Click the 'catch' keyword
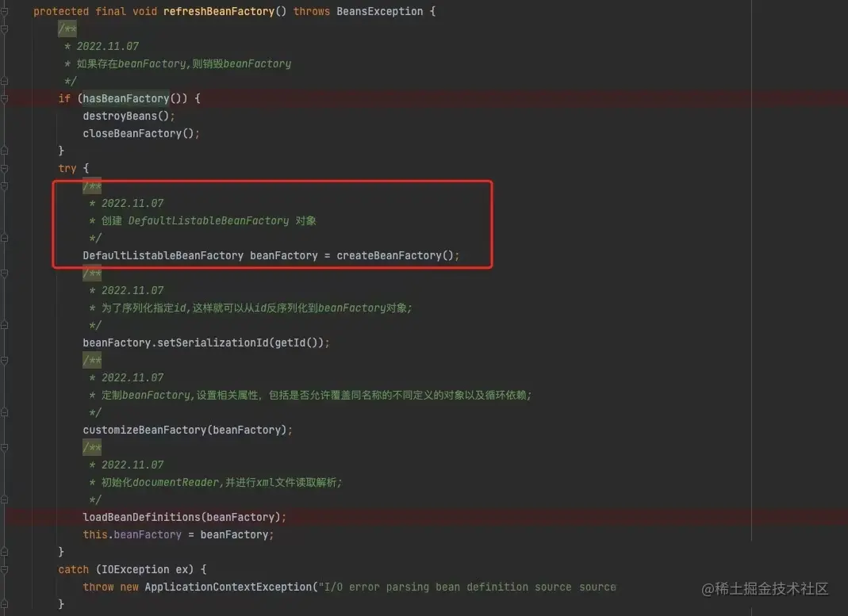This screenshot has height=616, width=848. [x=73, y=569]
